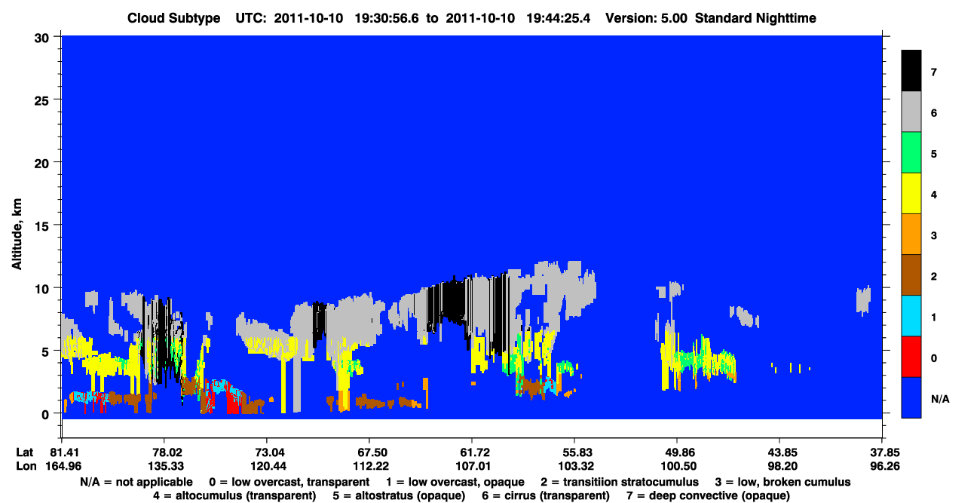Image resolution: width=980 pixels, height=503 pixels.
Task: Click the gray colorbar swatch for class 6
Action: 911,112
